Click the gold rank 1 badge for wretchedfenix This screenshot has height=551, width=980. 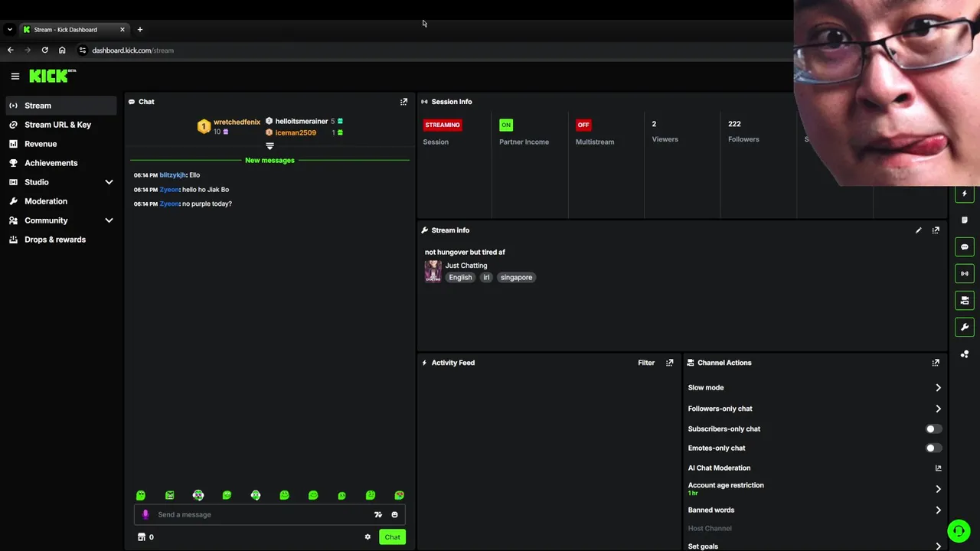(204, 126)
